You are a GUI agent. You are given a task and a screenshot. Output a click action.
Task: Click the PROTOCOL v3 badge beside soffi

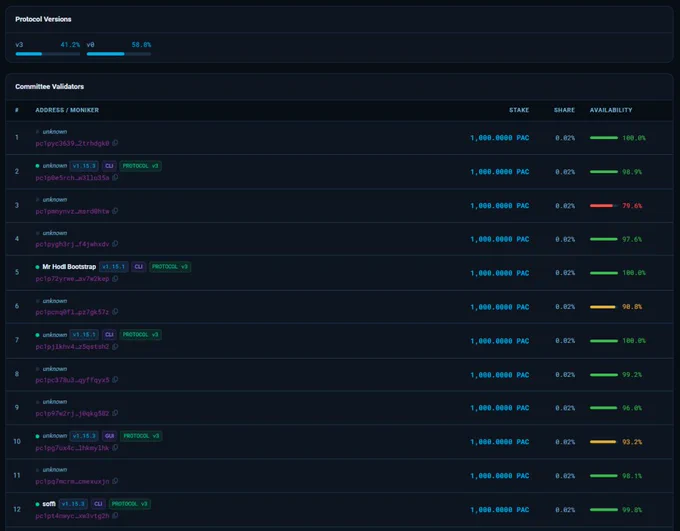130,504
